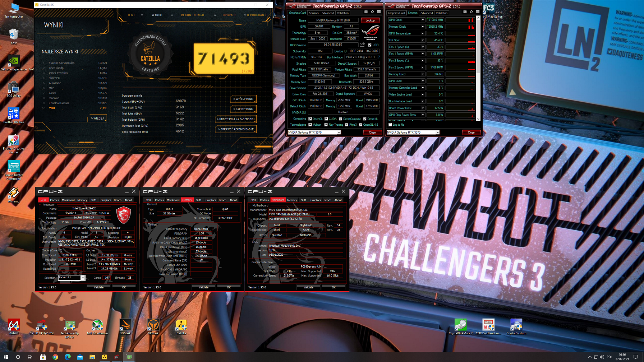
Task: Open the Ten komputer desktop icon
Action: coord(14,10)
